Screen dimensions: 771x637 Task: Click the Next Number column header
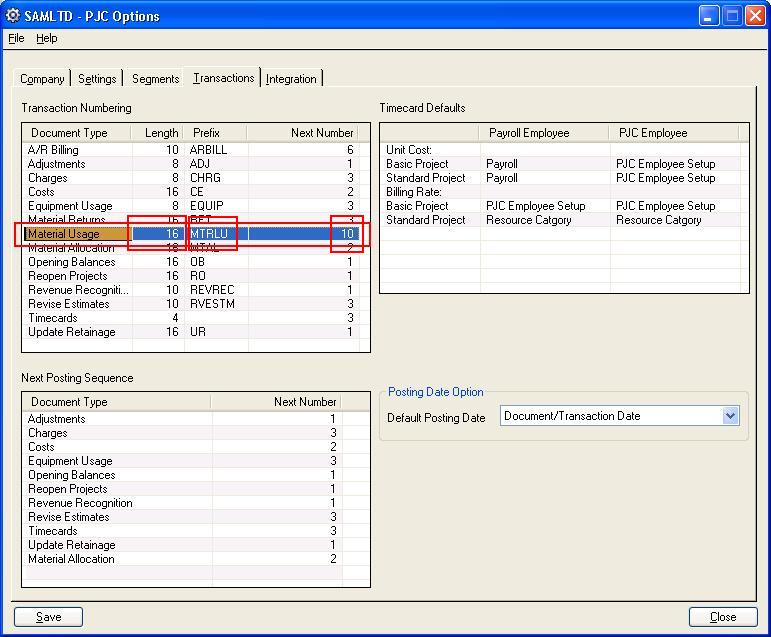click(322, 133)
